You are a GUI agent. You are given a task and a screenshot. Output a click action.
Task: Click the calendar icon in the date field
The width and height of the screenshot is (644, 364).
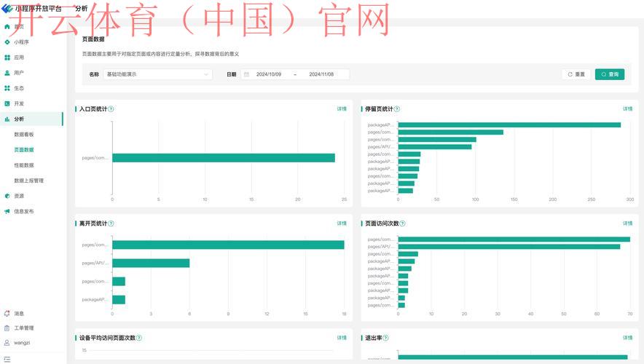tap(246, 74)
